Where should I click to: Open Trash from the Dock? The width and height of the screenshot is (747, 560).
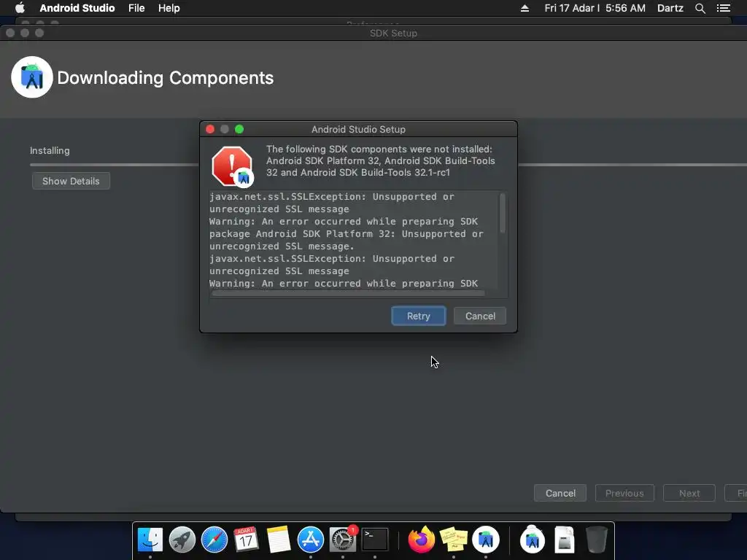click(x=597, y=540)
